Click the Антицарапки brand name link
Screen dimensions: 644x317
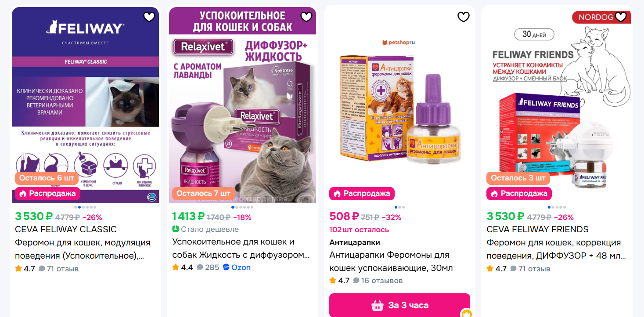[355, 242]
